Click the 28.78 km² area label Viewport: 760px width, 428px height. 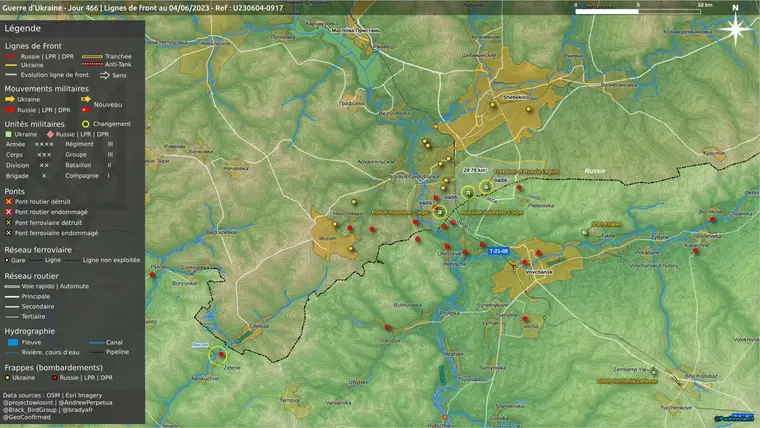(475, 170)
